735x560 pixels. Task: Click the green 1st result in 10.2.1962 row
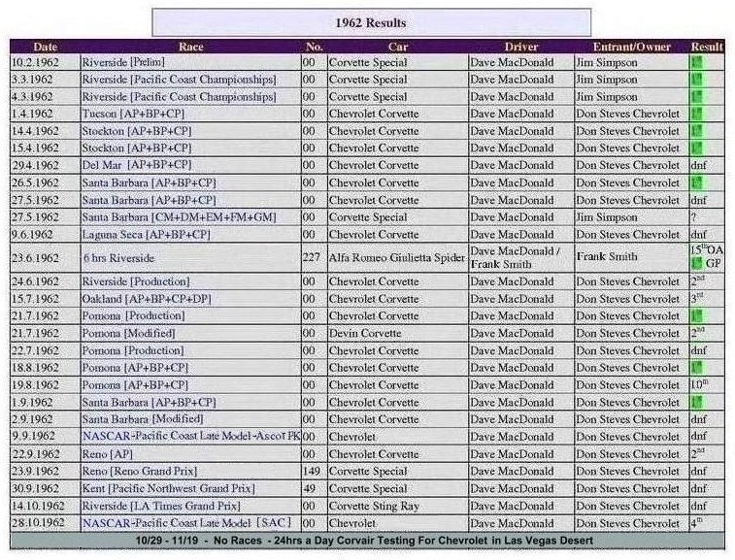696,62
